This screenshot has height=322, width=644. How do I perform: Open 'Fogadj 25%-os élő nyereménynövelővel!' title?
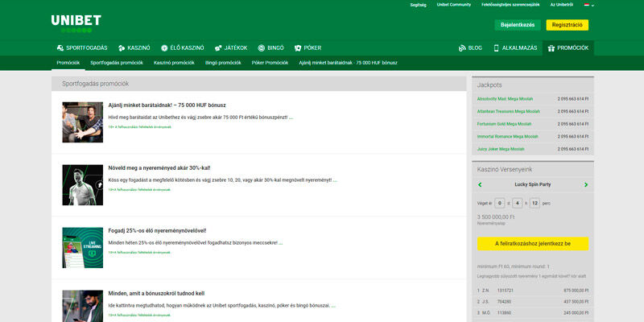[x=157, y=231]
